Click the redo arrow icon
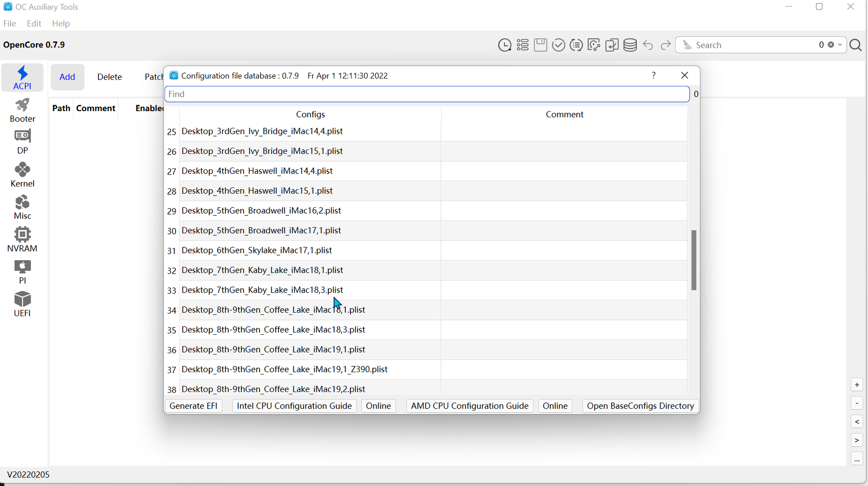Screen dimensions: 868x486 pyautogui.click(x=665, y=45)
